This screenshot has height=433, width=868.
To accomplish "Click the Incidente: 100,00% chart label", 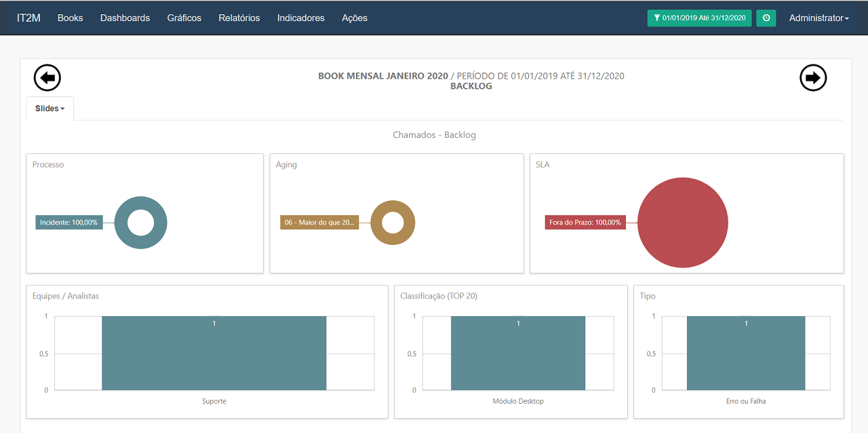I will 69,223.
